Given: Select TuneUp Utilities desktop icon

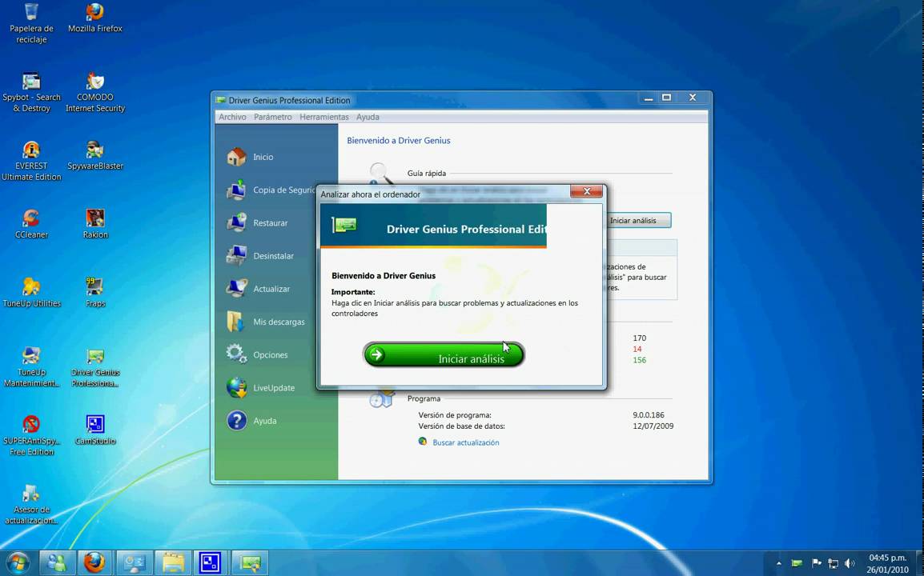Looking at the screenshot, I should pos(31,293).
